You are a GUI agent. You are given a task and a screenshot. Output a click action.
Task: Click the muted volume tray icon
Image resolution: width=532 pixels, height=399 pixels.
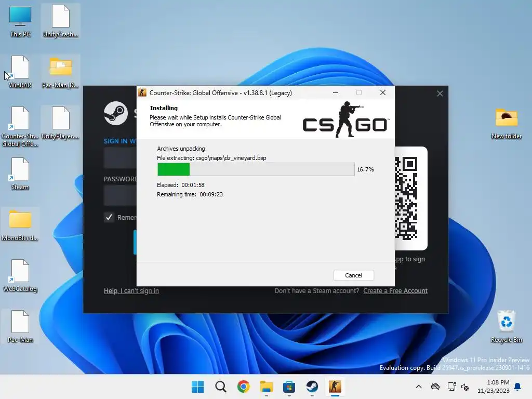click(x=465, y=387)
